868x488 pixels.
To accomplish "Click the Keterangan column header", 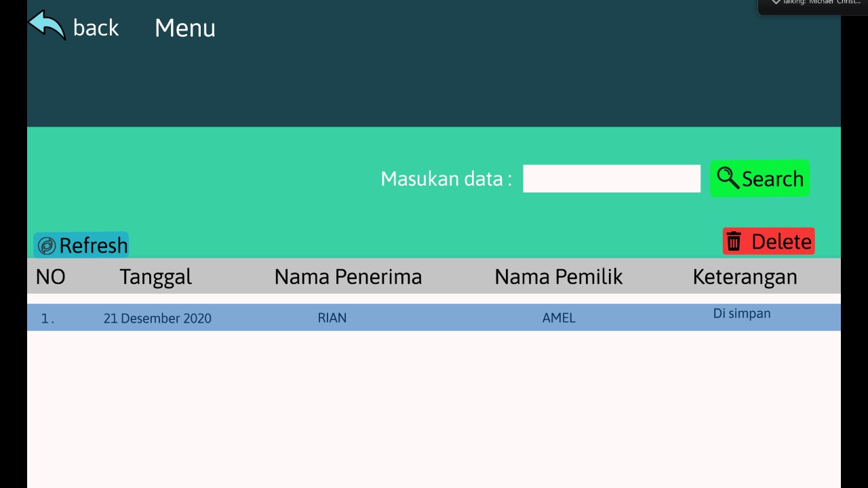I will click(744, 277).
